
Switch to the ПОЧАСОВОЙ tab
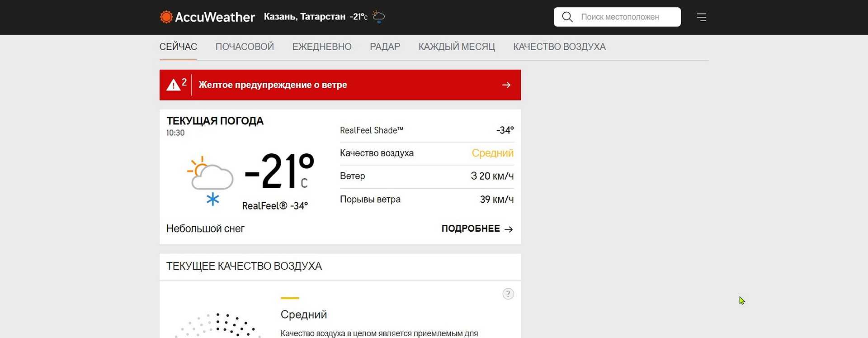pyautogui.click(x=245, y=47)
